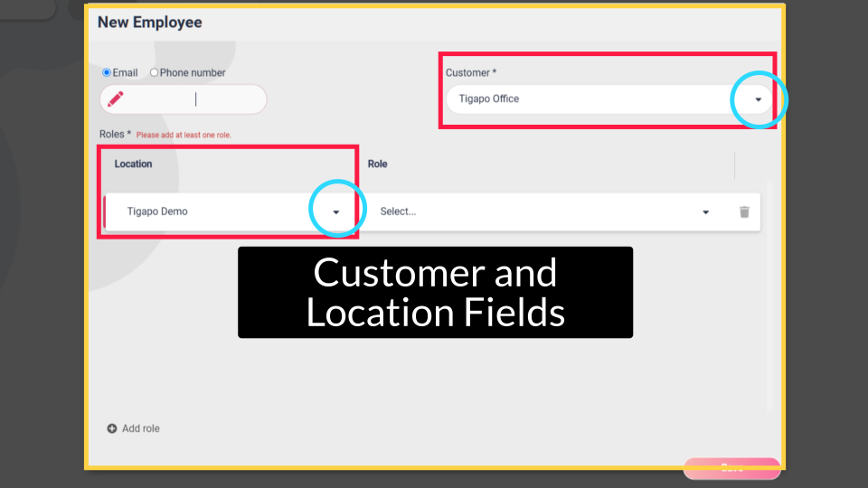
Task: Click the New Employee dialog title
Action: pos(150,23)
